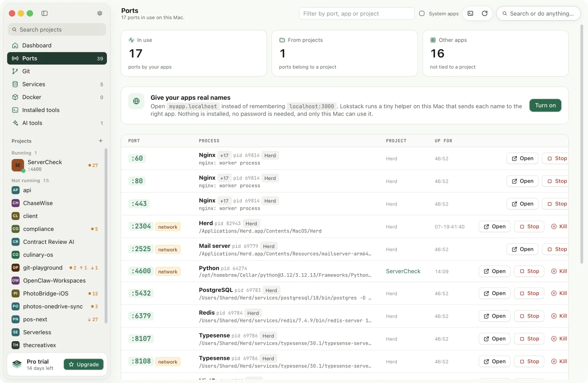The image size is (588, 383).
Task: Kill the Herd process on port 2304
Action: pyautogui.click(x=559, y=227)
